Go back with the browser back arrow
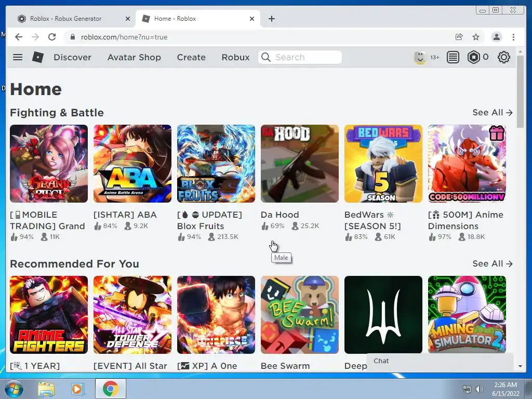 click(x=19, y=37)
